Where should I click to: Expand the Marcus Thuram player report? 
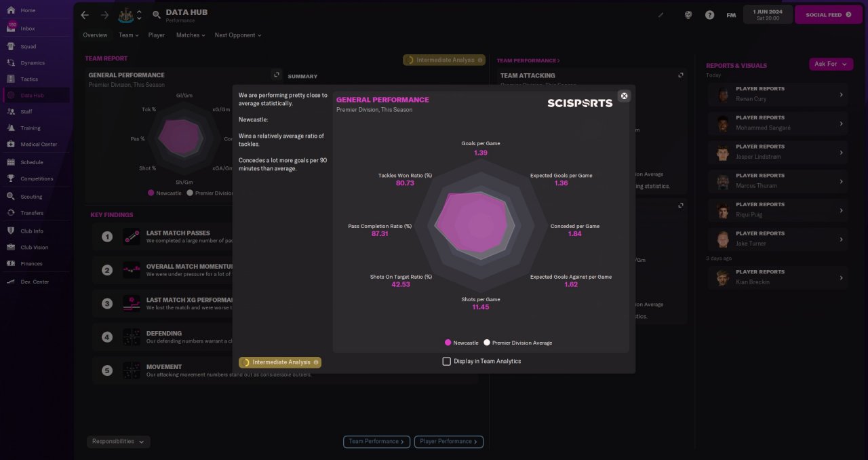(842, 182)
